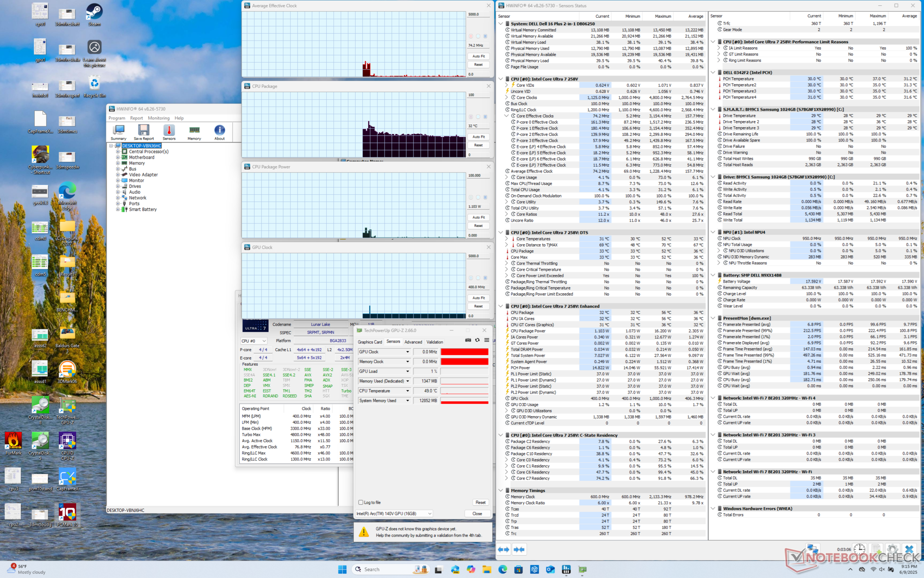
Task: Open the Monitoring menu in HWiNFO
Action: click(x=158, y=118)
